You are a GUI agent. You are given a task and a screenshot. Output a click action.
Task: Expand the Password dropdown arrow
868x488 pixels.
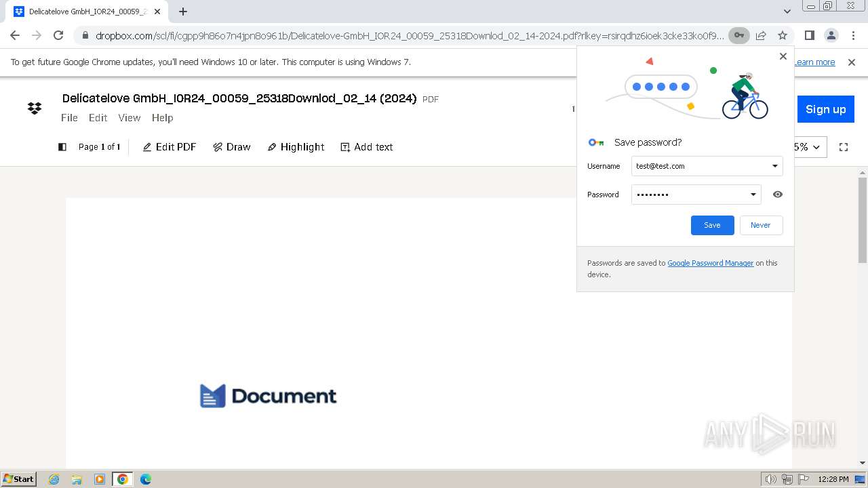pos(753,195)
